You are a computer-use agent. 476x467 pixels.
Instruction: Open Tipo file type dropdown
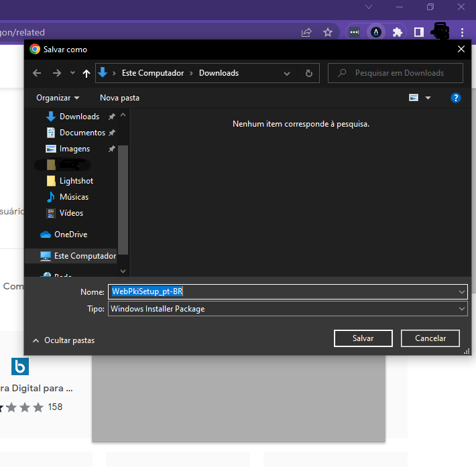click(288, 309)
